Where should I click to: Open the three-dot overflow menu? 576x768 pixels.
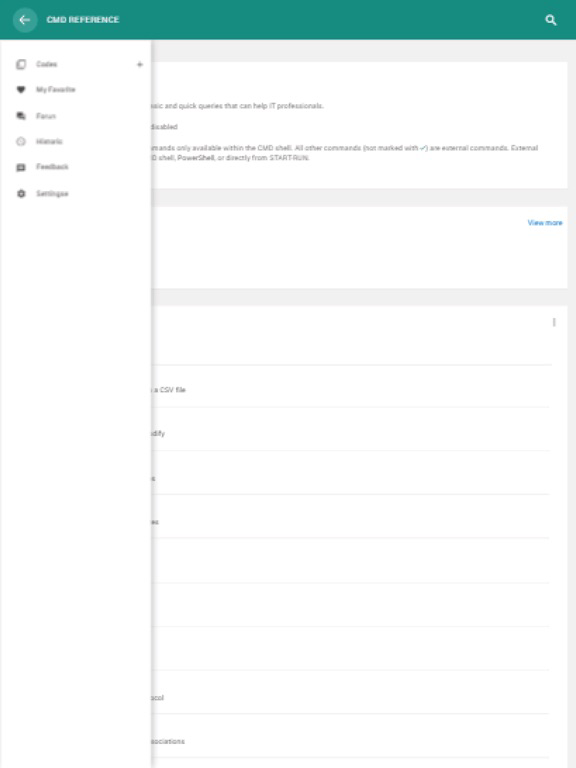554,322
